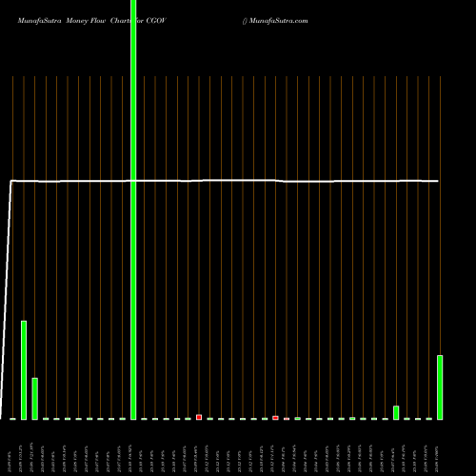Click the rightmost green money flow bar

440,387
